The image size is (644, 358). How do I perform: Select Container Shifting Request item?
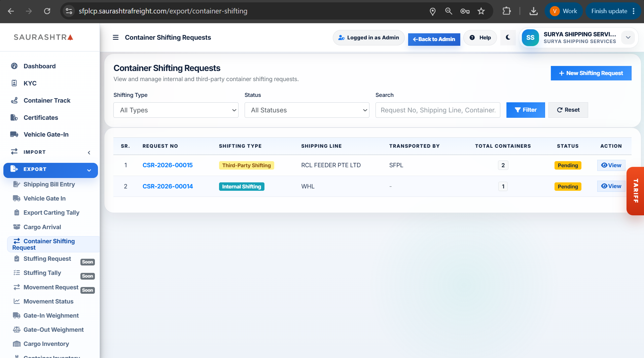[x=53, y=244]
